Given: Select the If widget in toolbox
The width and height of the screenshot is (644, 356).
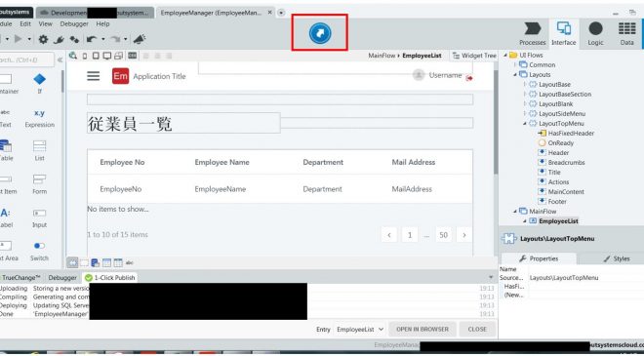Looking at the screenshot, I should pos(39,83).
